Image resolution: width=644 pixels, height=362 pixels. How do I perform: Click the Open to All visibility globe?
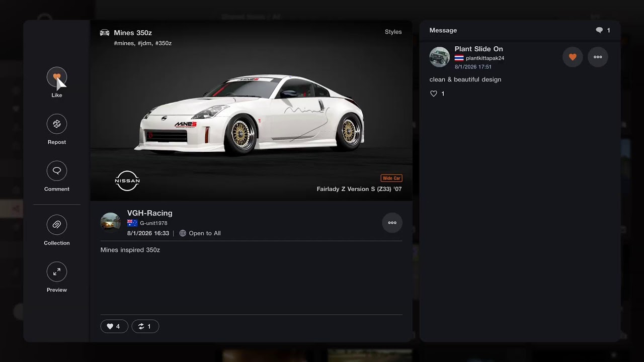pos(183,233)
